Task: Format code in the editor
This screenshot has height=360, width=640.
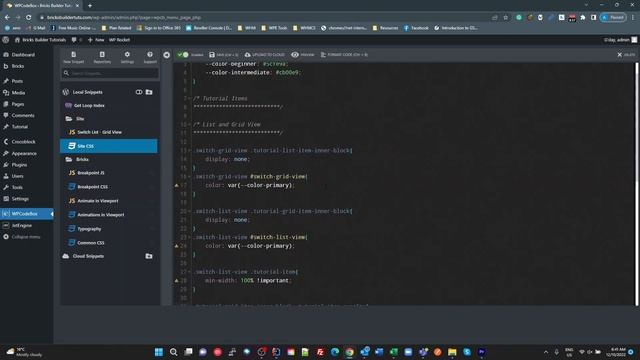Action: pyautogui.click(x=344, y=54)
